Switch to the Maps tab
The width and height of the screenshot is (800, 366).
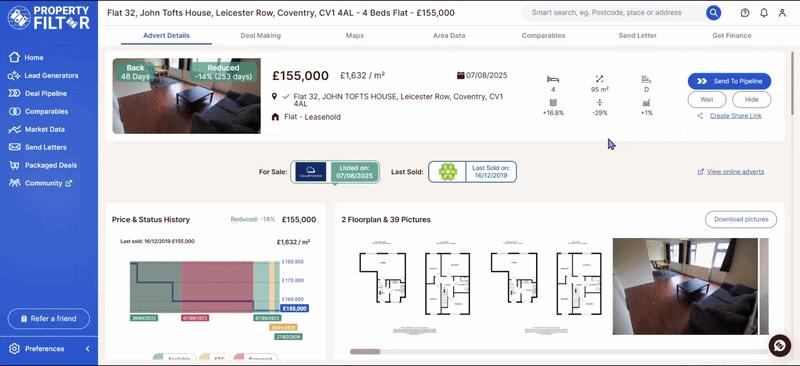point(355,36)
